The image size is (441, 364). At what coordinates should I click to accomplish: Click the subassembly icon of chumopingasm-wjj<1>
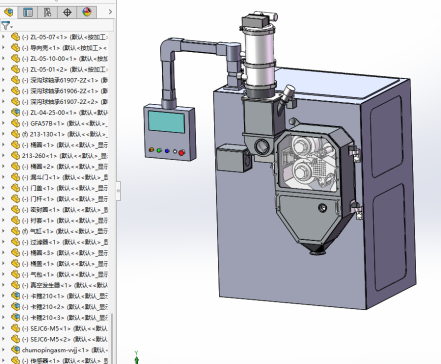coord(15,350)
